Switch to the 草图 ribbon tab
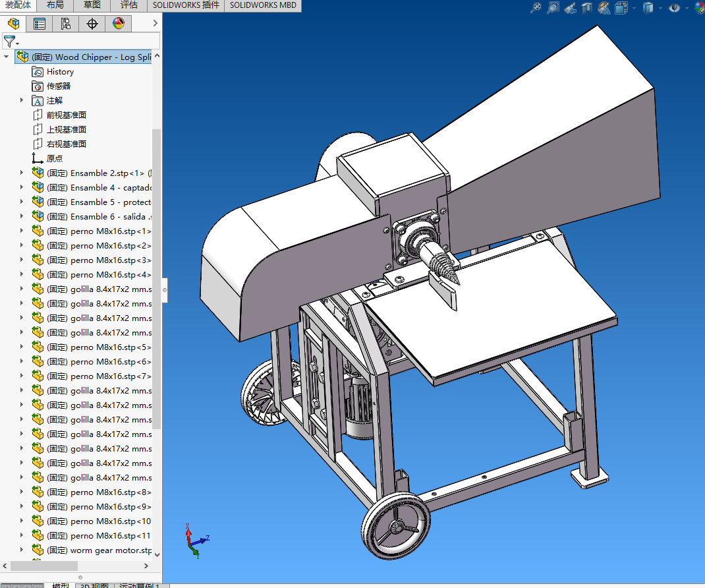The width and height of the screenshot is (705, 588). (92, 5)
